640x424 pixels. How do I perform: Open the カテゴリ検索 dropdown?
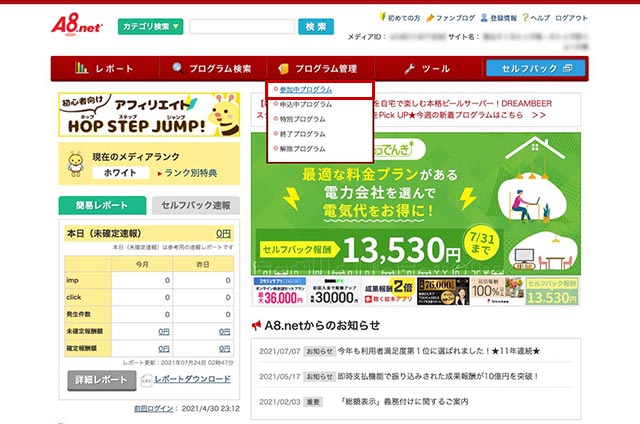(150, 27)
